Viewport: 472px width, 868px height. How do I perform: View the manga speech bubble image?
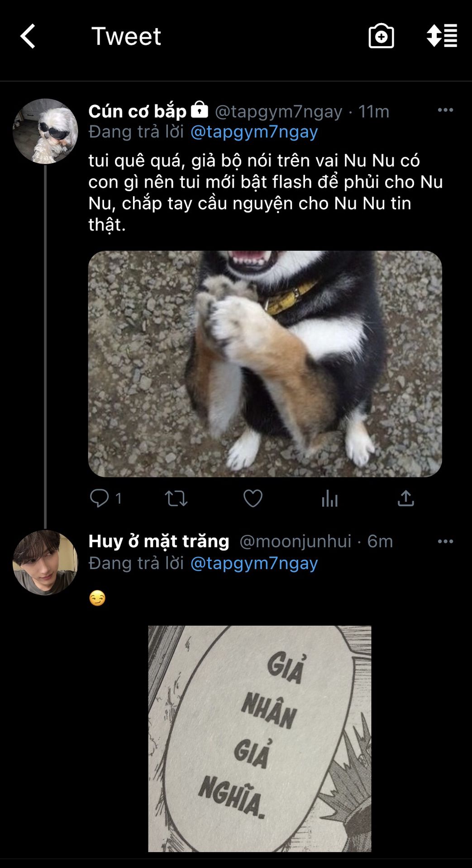coord(260,739)
